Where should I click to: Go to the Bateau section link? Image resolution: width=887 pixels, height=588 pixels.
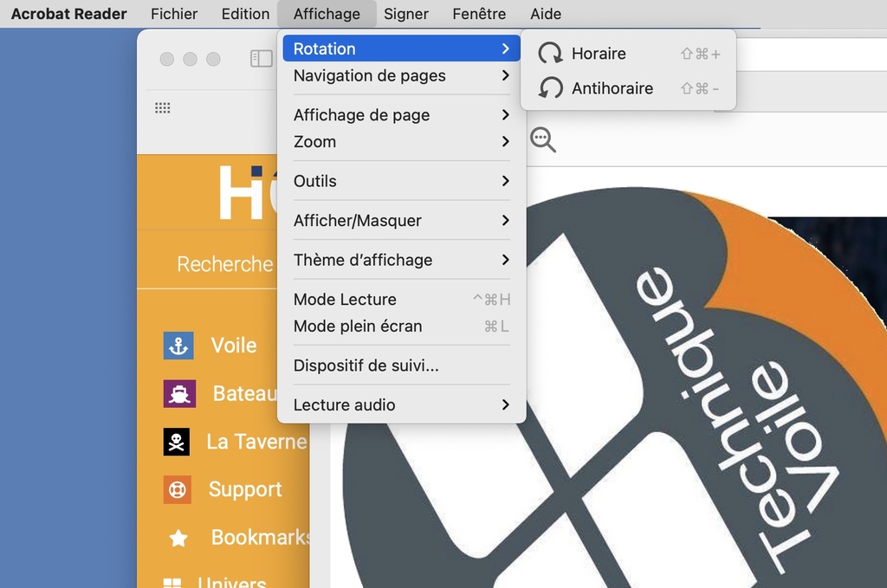[x=245, y=393]
